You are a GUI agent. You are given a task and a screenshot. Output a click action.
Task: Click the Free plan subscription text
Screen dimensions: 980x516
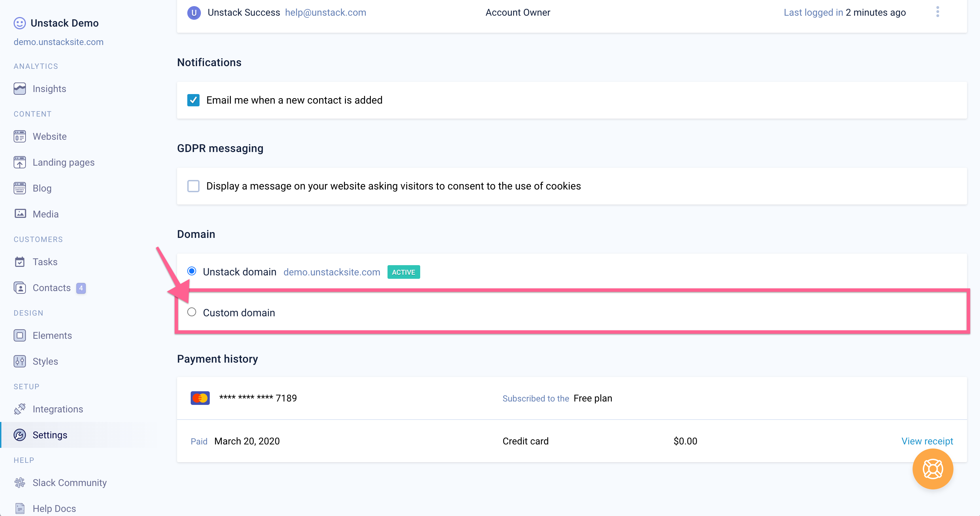point(593,398)
